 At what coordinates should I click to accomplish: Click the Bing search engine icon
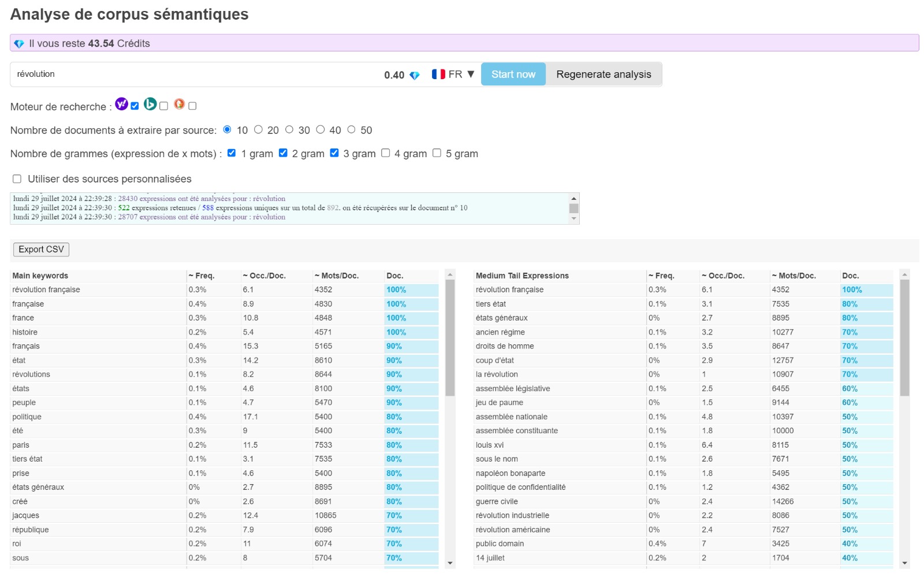coord(150,104)
